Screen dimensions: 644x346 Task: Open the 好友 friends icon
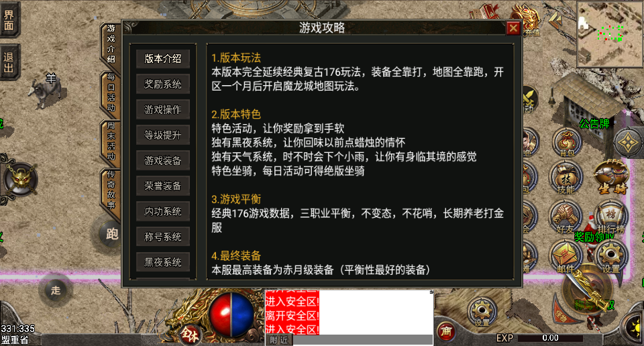point(566,217)
